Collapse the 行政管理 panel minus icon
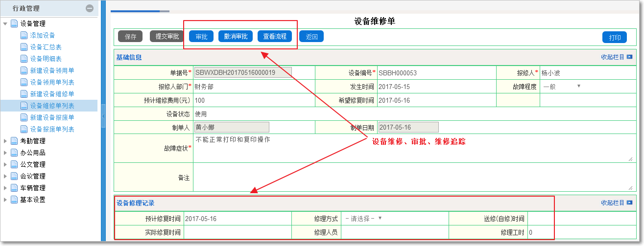Image resolution: width=644 pixels, height=246 pixels. coord(89,8)
